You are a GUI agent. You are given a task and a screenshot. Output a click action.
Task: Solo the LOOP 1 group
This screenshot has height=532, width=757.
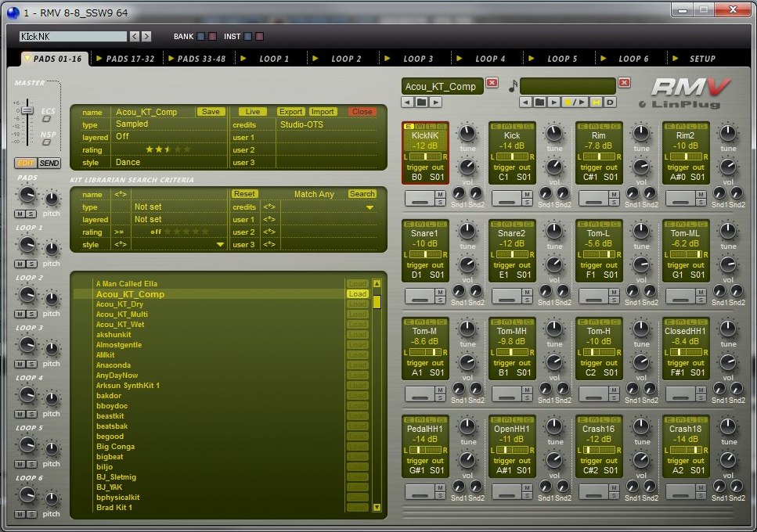point(31,264)
